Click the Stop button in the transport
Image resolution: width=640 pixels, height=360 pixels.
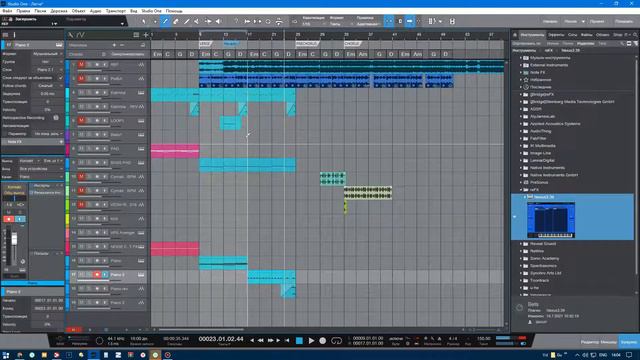(299, 340)
